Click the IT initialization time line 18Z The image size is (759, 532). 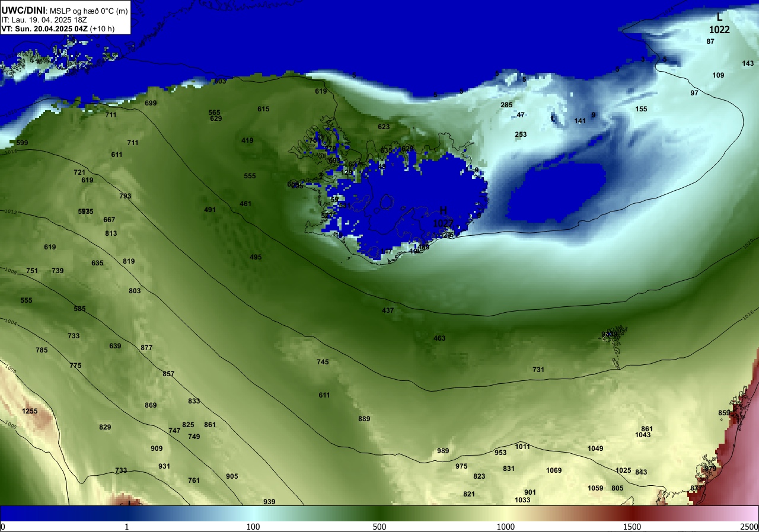44,20
